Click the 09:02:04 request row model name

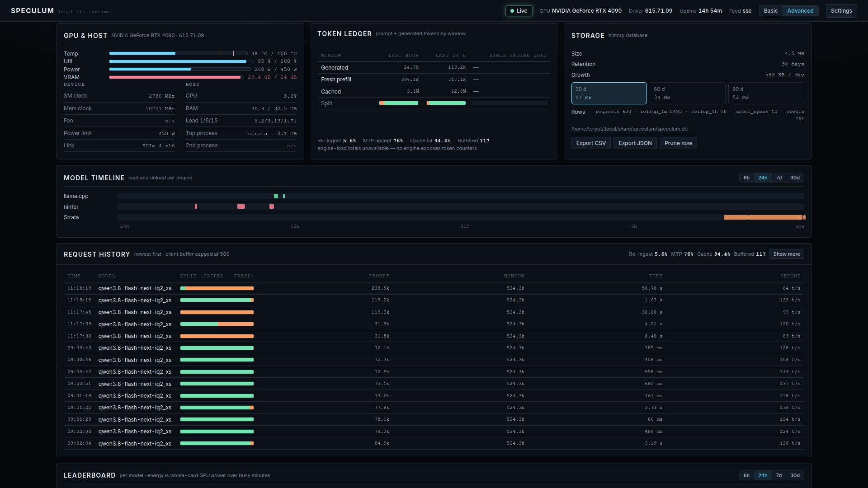[135, 444]
